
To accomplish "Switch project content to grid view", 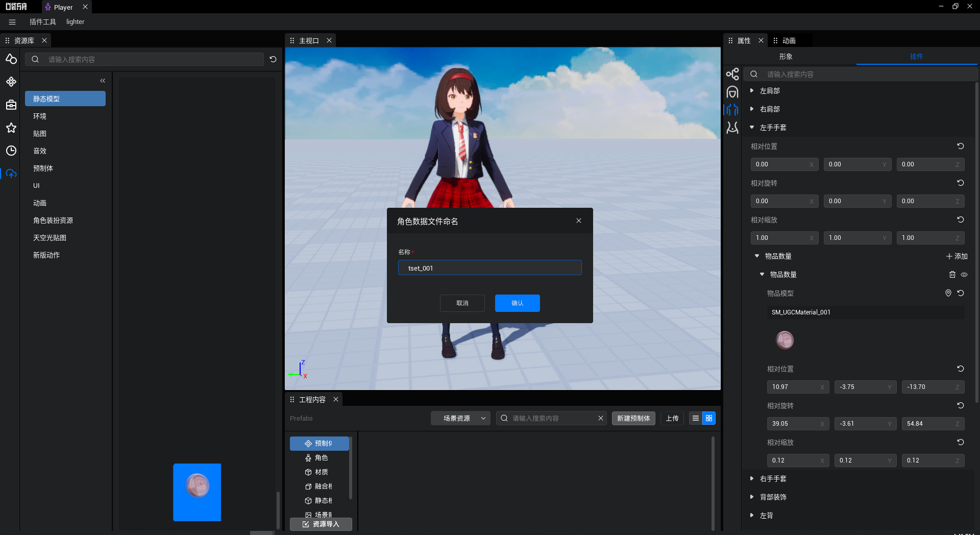I will pos(709,418).
